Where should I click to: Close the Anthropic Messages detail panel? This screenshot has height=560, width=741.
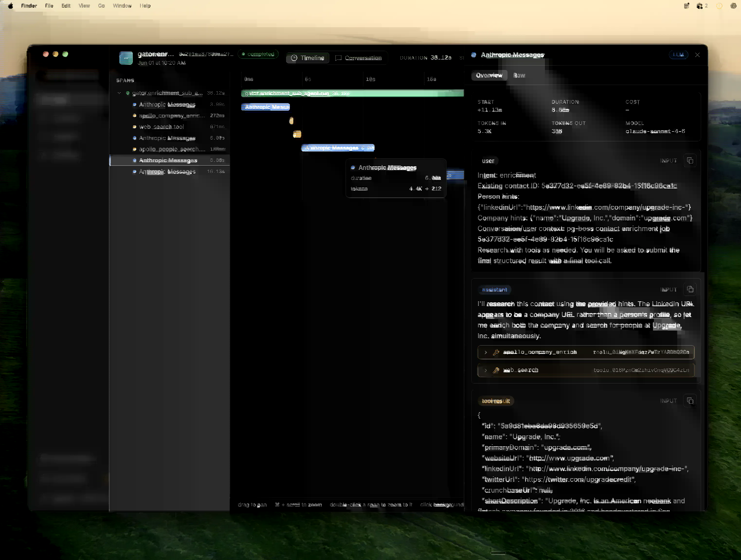[x=697, y=55]
